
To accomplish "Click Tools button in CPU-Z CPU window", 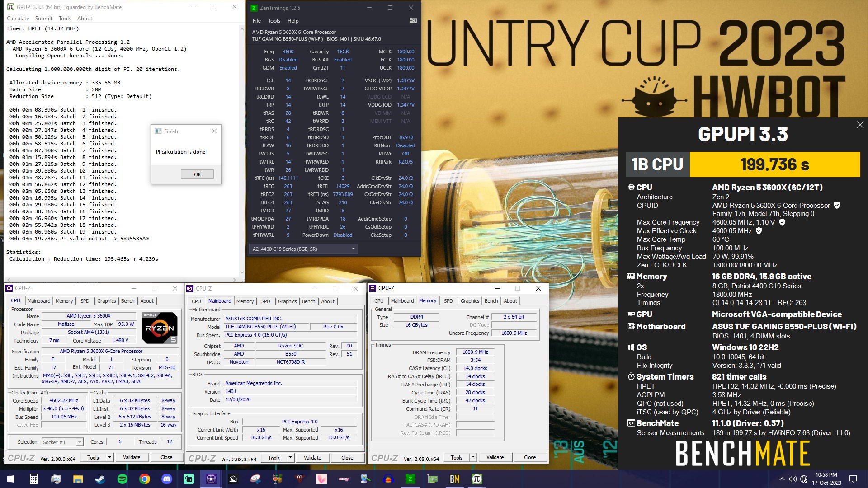I will [93, 457].
